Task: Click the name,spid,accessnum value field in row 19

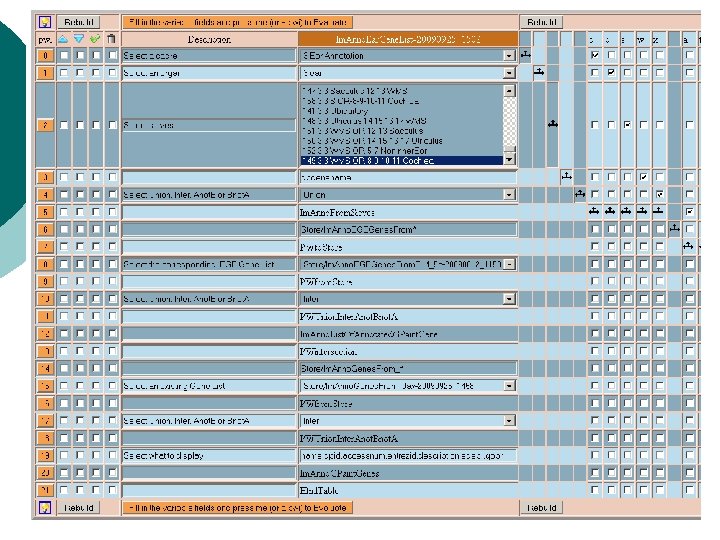Action: [x=408, y=456]
